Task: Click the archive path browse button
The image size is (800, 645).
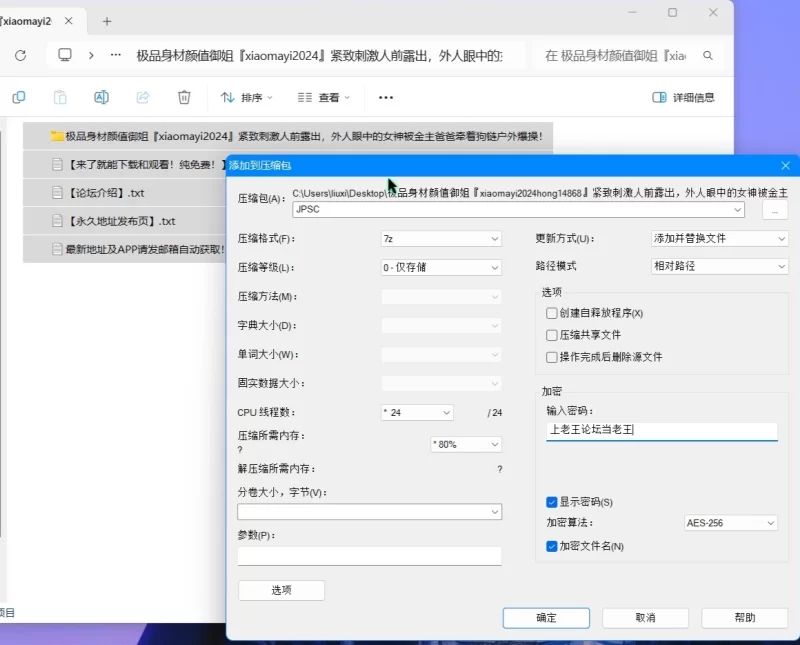Action: [774, 210]
